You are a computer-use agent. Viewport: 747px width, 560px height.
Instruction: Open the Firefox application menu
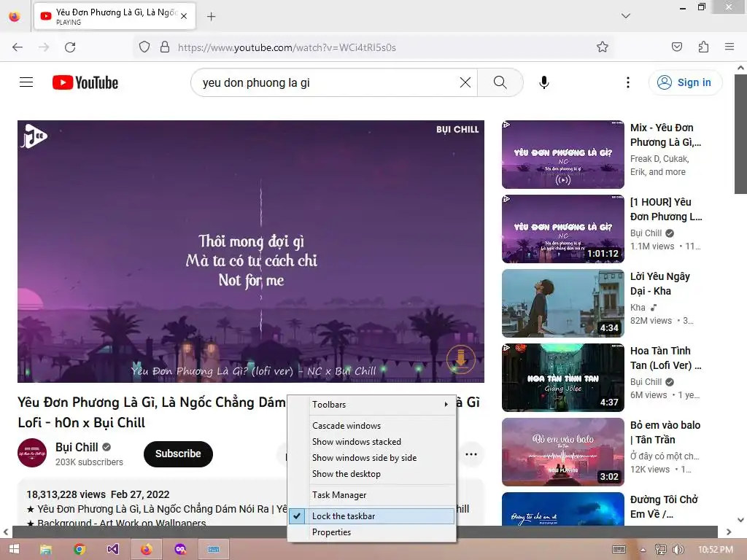[729, 47]
